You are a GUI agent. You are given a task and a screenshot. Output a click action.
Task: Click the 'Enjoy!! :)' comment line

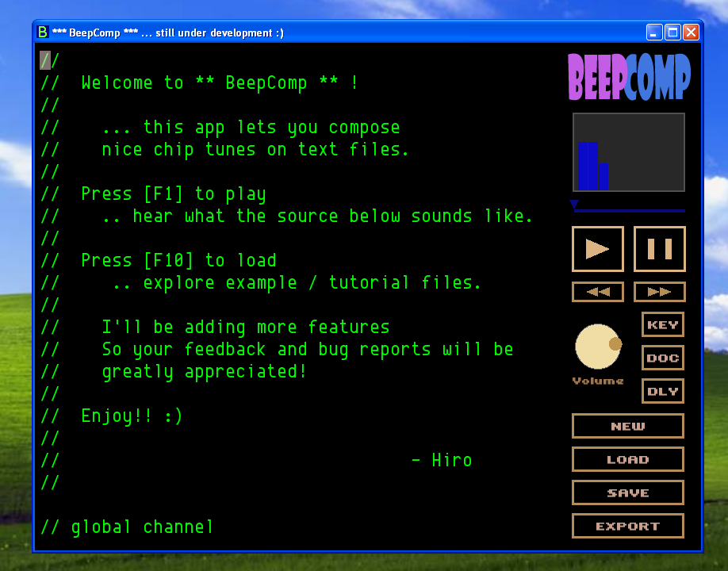[x=112, y=416]
